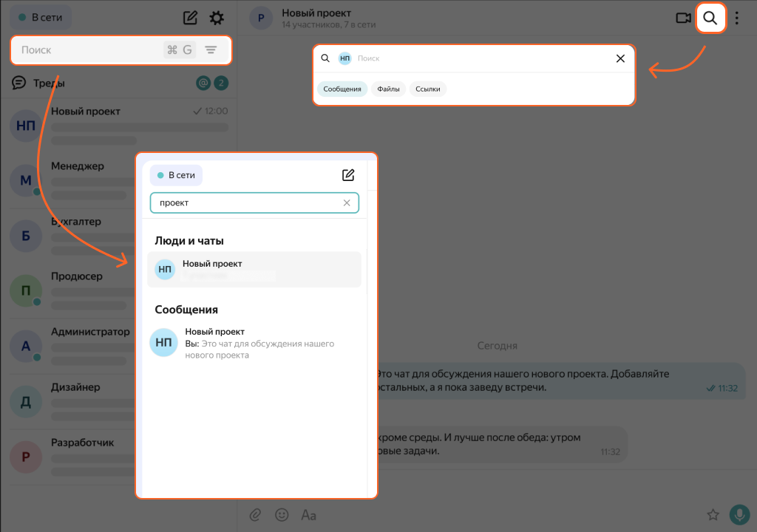Click the magnifier search icon in chat header
This screenshot has height=532, width=757.
click(x=710, y=18)
